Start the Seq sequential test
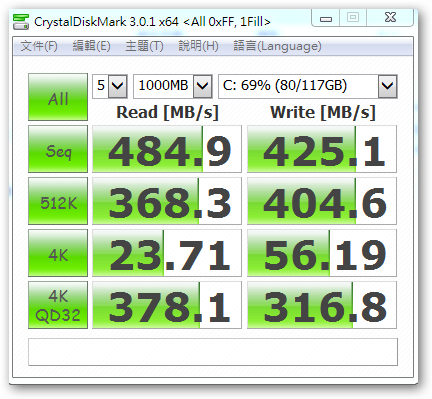Viewport: 432px width, 399px height. [x=58, y=149]
